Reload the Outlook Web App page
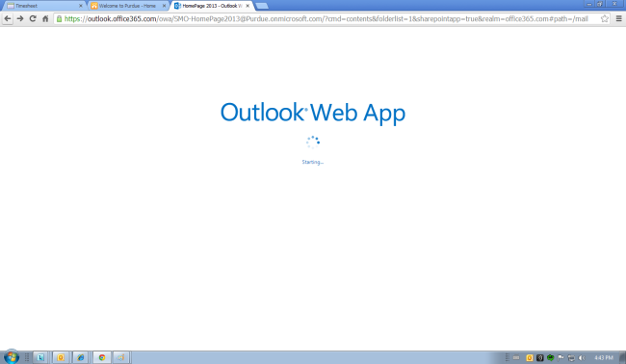Image resolution: width=626 pixels, height=364 pixels. tap(33, 18)
